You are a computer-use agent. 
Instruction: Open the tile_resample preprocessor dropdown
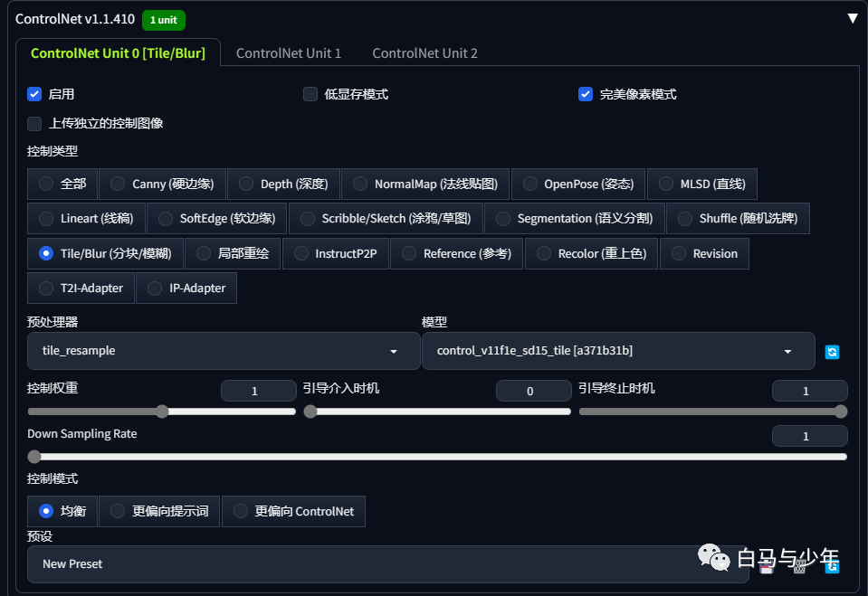pyautogui.click(x=224, y=351)
